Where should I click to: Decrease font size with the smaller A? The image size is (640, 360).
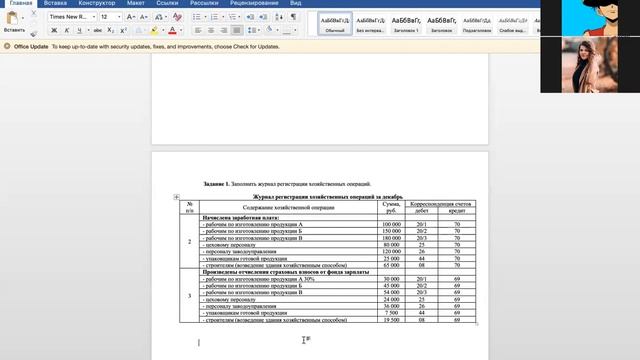click(x=143, y=17)
